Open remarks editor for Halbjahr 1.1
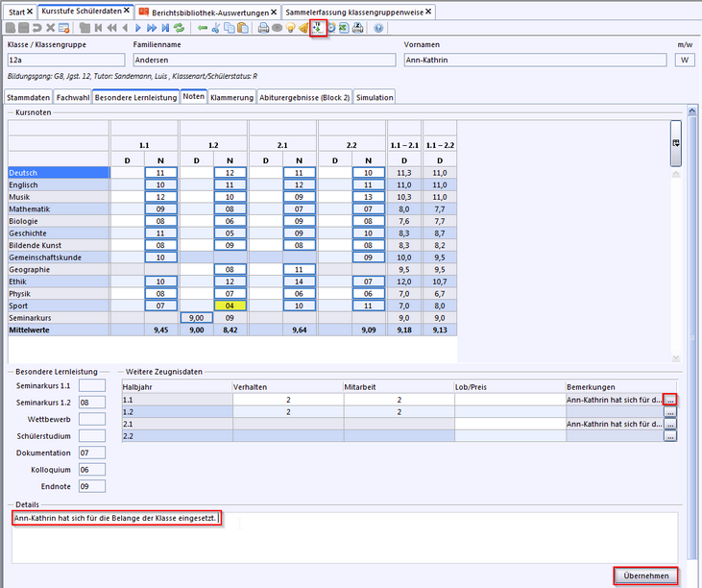This screenshot has height=588, width=702. (x=670, y=399)
